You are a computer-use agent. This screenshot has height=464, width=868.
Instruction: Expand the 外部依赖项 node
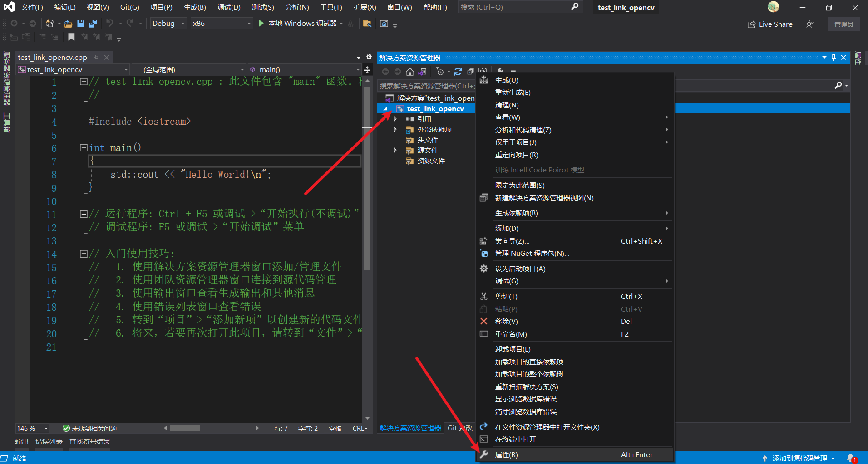(x=395, y=129)
